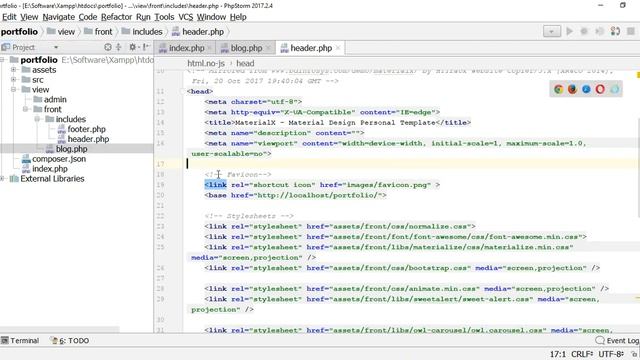Click front breadcrumb in navigation bar
The width and height of the screenshot is (640, 360).
point(103,32)
